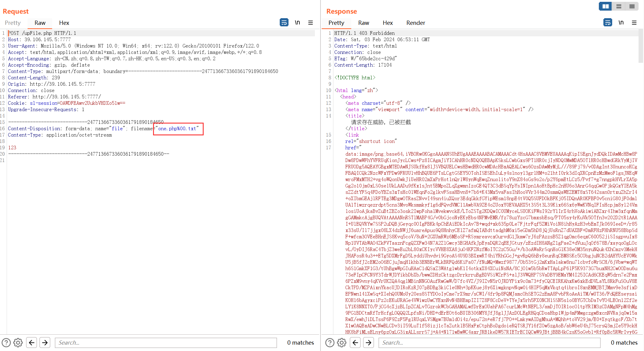Screen dimensions: 644x351
Task: Toggle word wrap icon in Response panel
Action: 608,22
